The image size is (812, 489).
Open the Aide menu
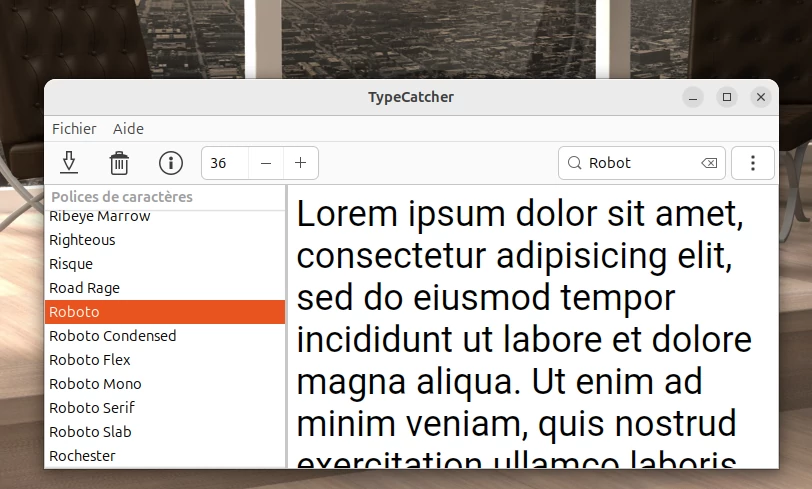tap(128, 128)
